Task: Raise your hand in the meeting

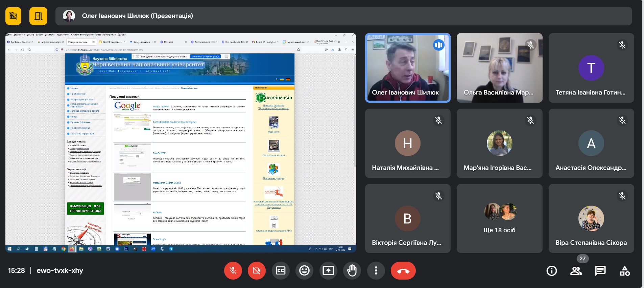Action: point(352,270)
